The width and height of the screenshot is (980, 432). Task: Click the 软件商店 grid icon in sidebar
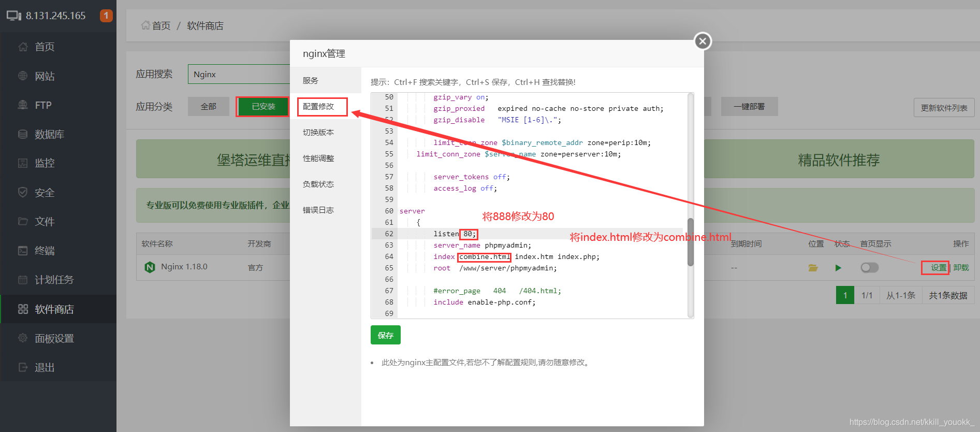pos(23,309)
